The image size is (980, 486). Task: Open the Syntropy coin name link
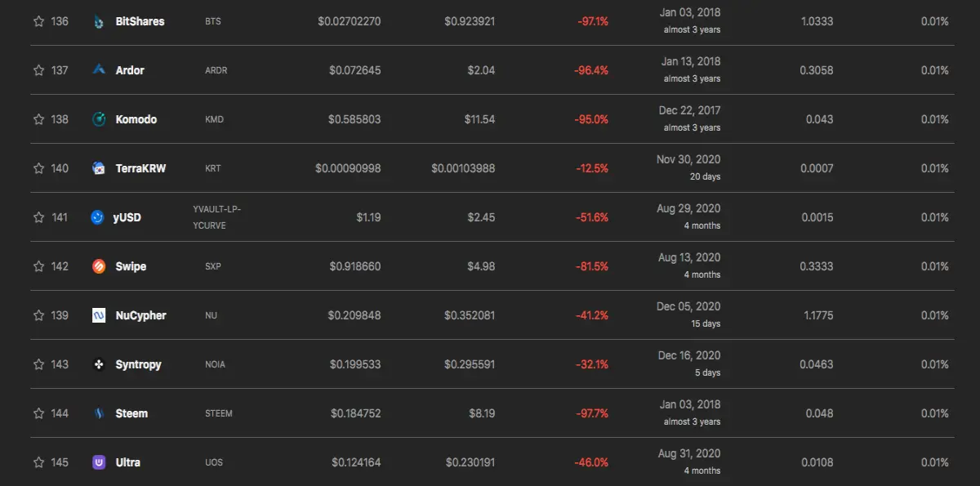pos(139,364)
